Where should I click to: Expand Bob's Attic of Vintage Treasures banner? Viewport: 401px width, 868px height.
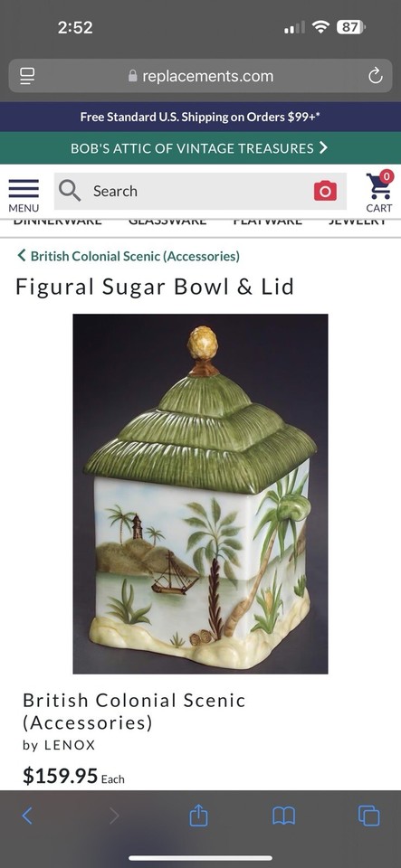click(x=201, y=147)
